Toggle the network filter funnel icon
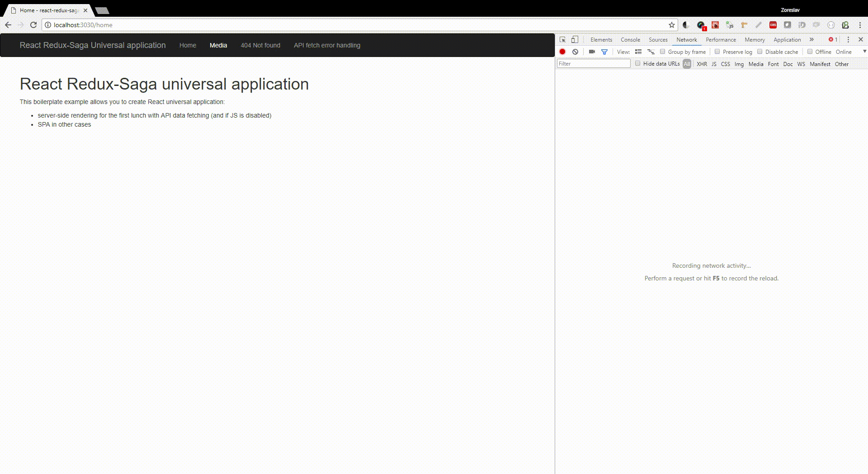Viewport: 868px width, 474px height. coord(604,52)
